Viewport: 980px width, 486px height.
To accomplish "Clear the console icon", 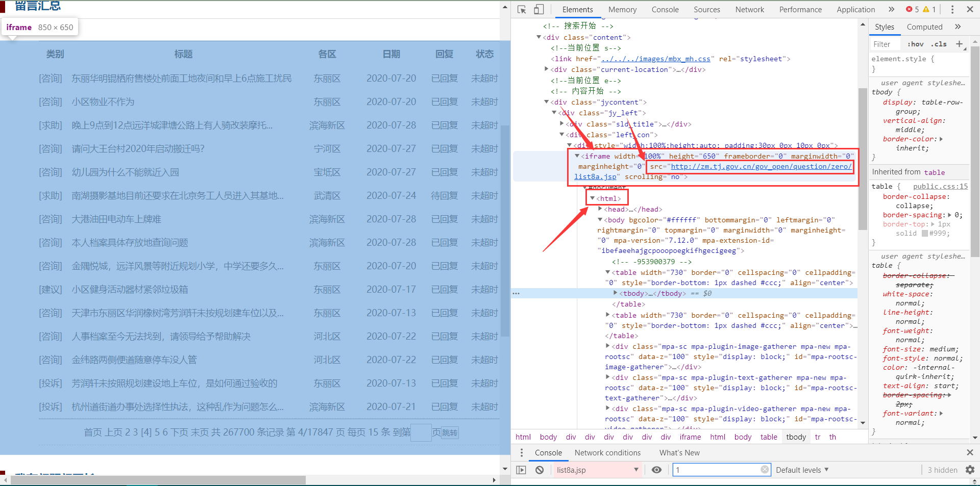I will click(540, 470).
